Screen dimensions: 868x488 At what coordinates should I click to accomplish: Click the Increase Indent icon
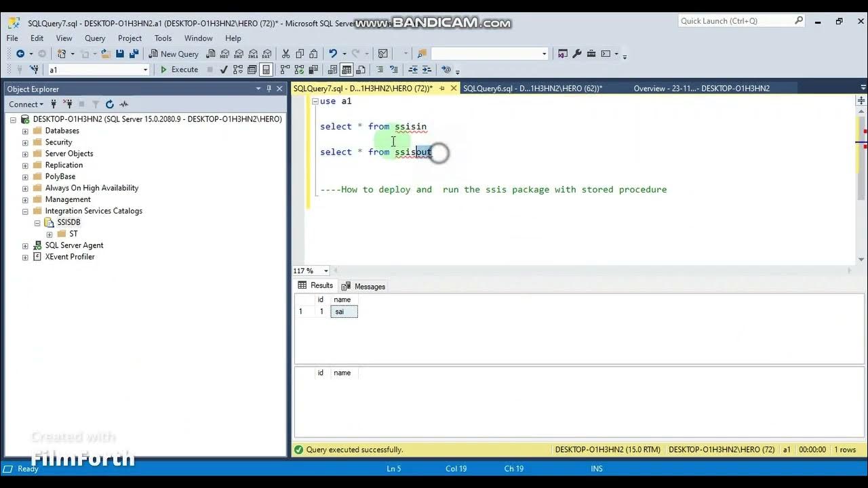[427, 69]
